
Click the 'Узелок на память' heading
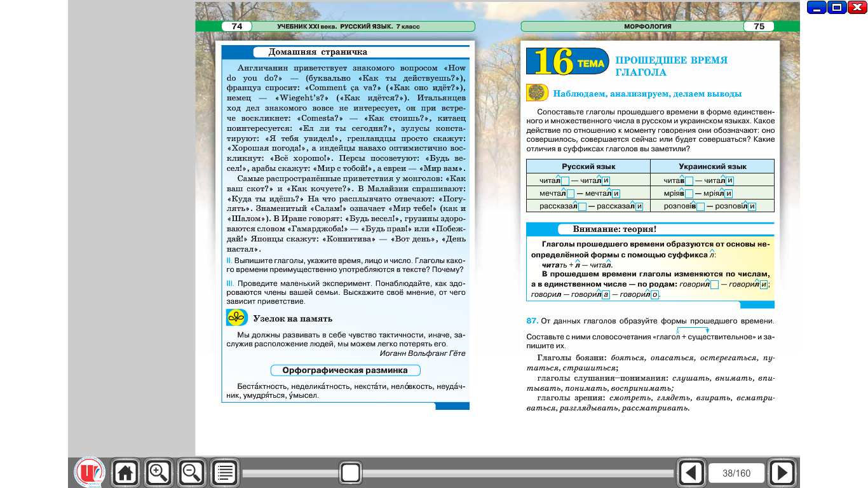[292, 318]
